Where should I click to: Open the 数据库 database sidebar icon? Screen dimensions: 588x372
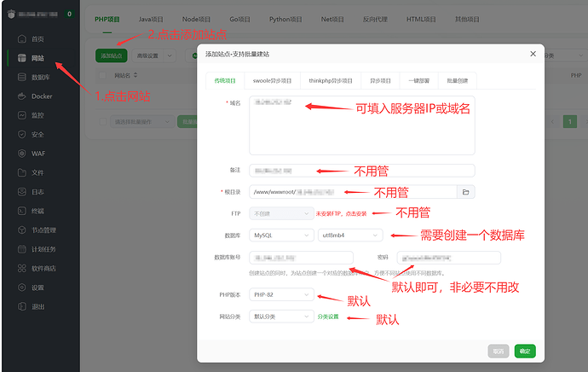(x=20, y=78)
